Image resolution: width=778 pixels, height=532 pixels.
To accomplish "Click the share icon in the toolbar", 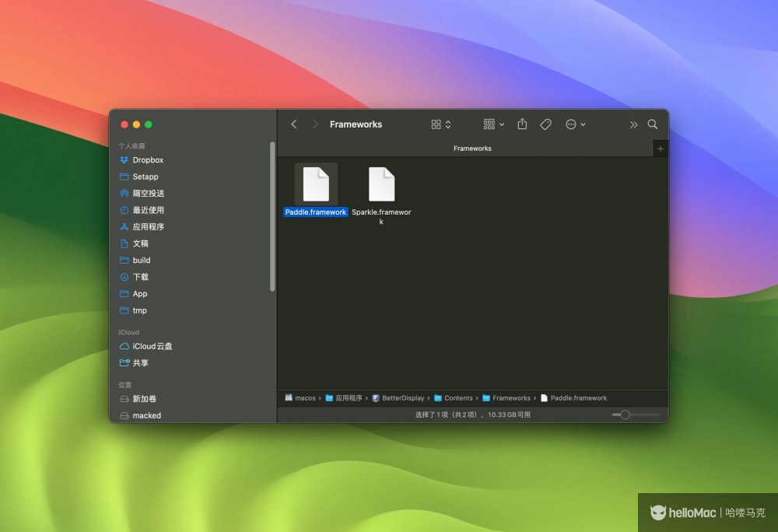I will (x=522, y=124).
